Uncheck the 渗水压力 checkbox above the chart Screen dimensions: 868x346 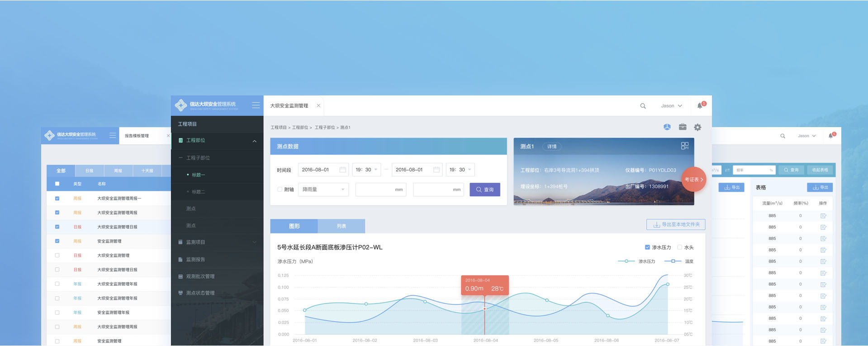click(x=647, y=247)
